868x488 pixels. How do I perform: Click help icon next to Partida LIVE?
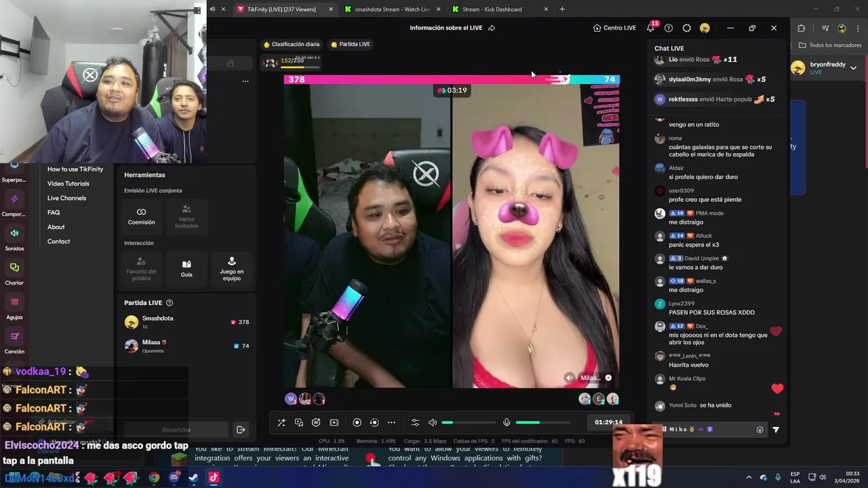(x=170, y=303)
